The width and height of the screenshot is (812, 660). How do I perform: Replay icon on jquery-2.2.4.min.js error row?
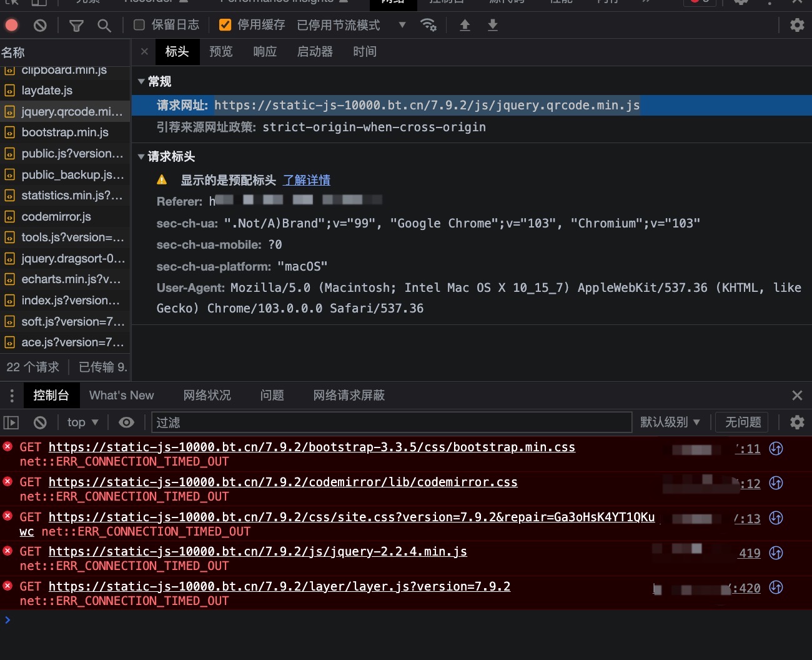pos(776,552)
